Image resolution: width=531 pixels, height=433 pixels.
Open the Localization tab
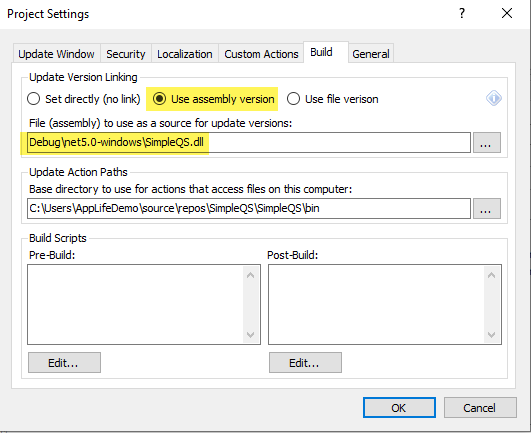185,54
